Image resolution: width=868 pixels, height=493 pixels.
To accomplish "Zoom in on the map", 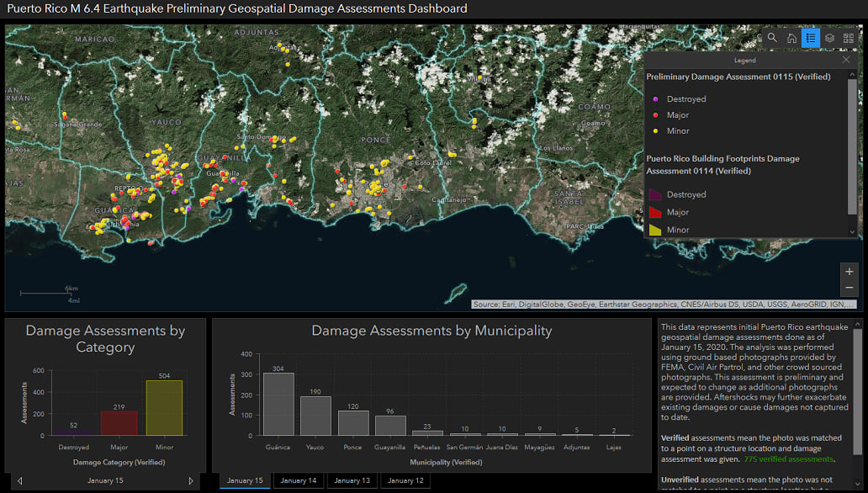I will (x=849, y=272).
